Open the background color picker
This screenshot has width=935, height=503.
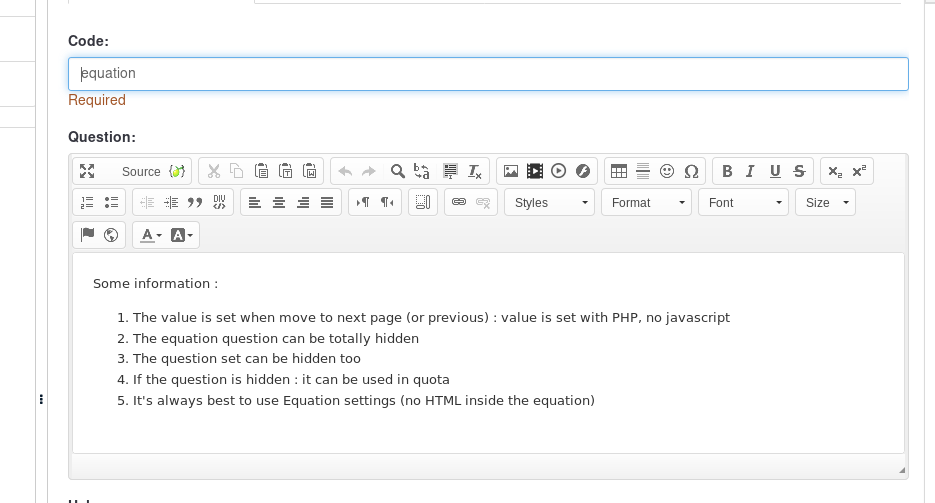tap(183, 235)
